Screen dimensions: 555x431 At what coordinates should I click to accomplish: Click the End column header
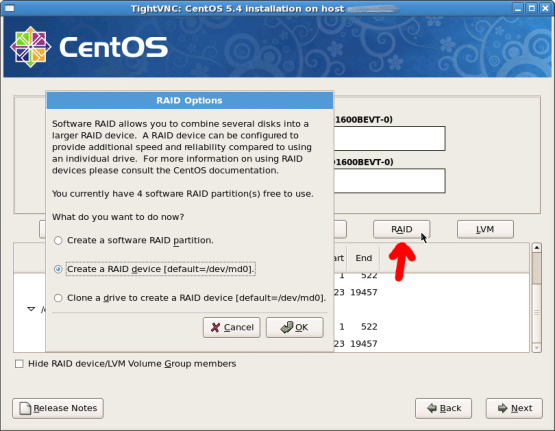(363, 258)
